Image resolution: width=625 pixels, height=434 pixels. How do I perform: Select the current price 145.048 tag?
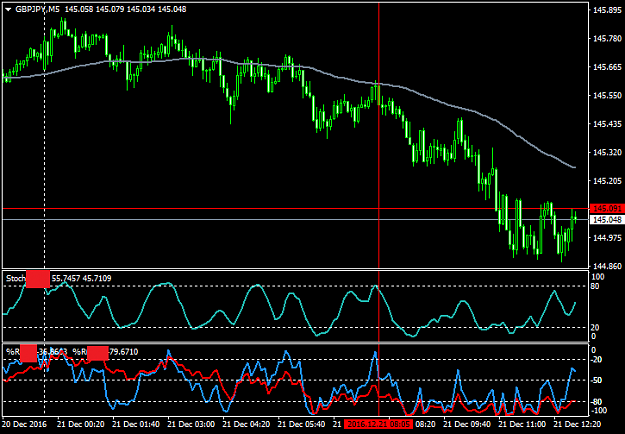pyautogui.click(x=607, y=220)
